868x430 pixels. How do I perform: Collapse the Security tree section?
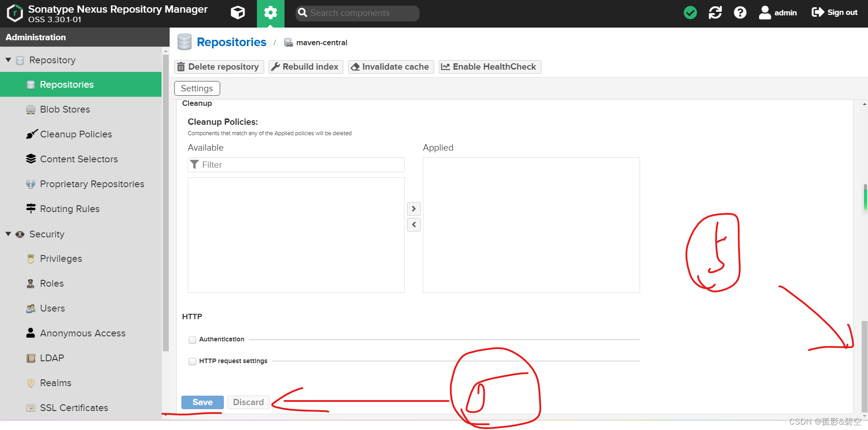pos(8,234)
